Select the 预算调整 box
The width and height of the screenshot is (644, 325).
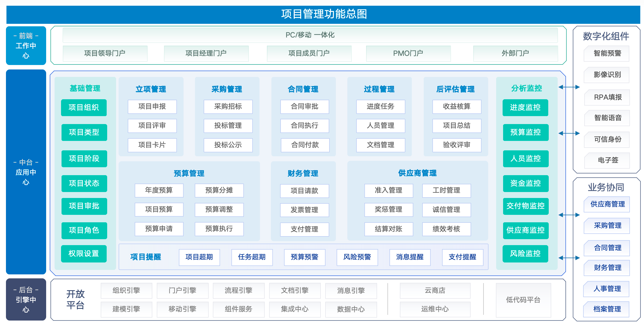tap(219, 209)
